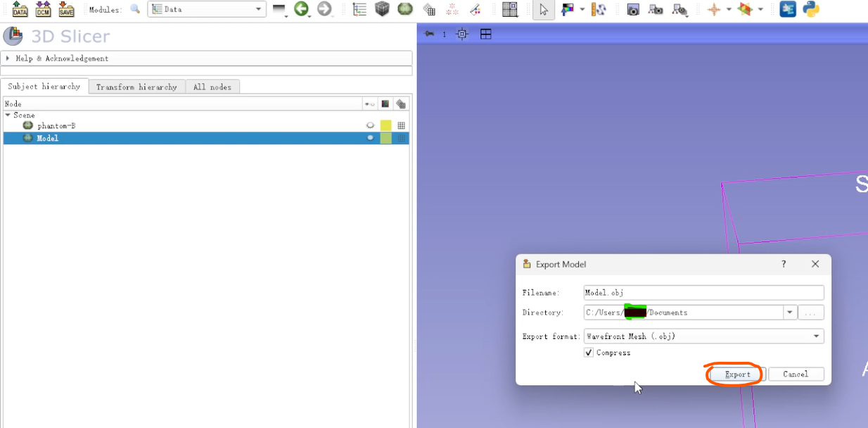
Task: Open the Markups module red points icon
Action: pos(452,9)
